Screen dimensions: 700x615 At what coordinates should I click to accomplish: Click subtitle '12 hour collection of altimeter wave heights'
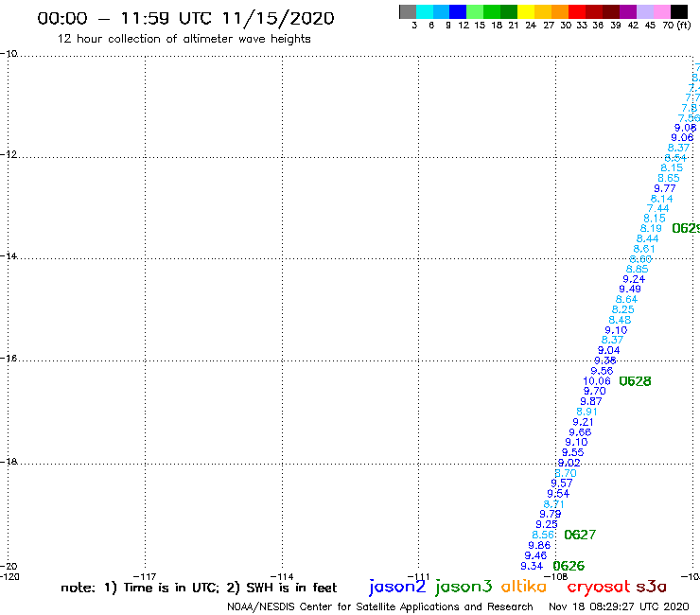pyautogui.click(x=184, y=39)
